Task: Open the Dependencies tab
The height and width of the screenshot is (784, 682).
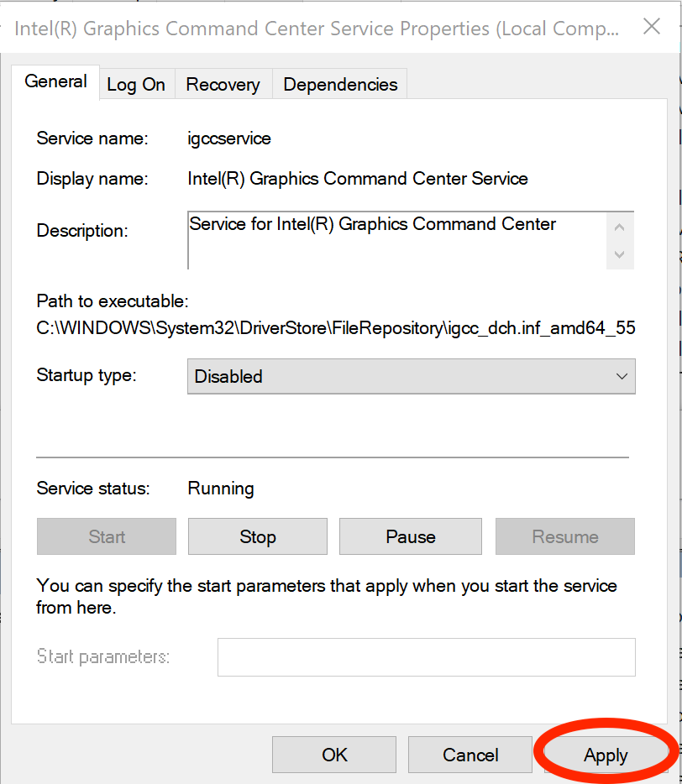Action: click(x=340, y=85)
